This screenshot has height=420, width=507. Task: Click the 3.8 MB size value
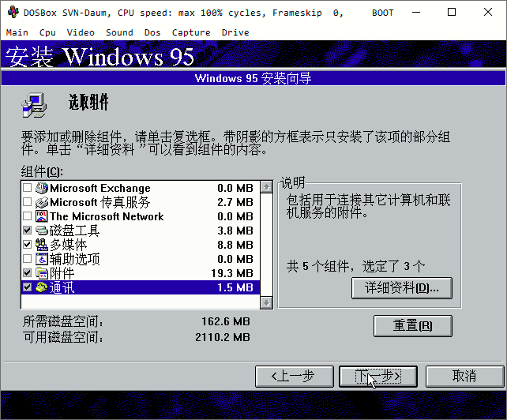235,231
